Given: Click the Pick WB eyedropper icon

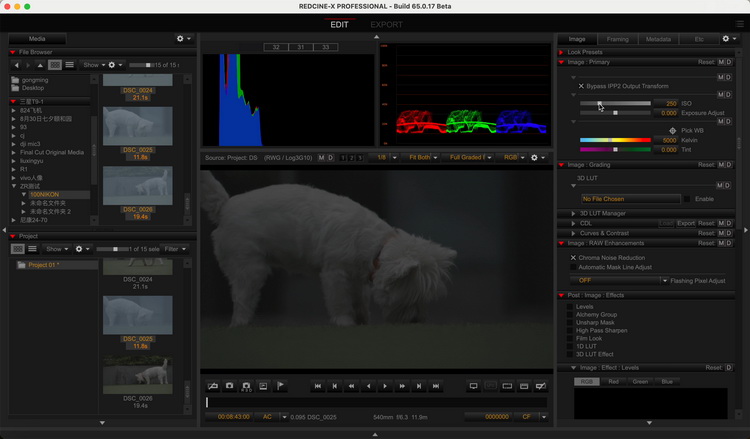Looking at the screenshot, I should [672, 130].
